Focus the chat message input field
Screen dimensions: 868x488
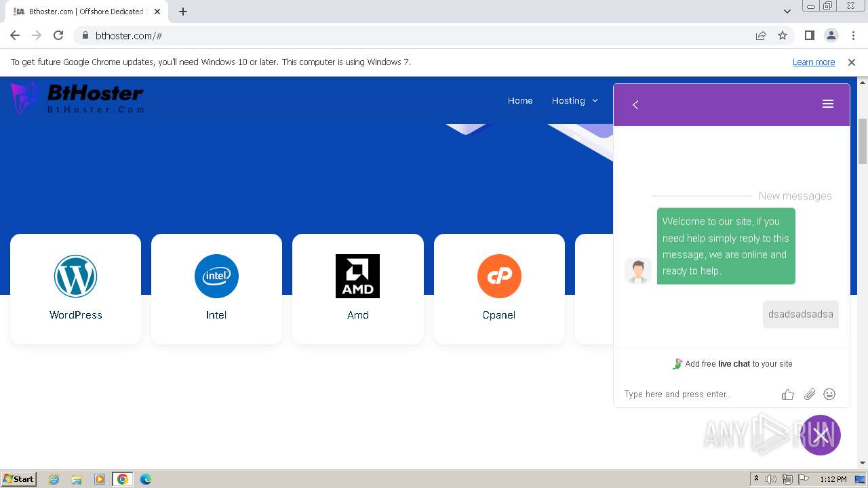point(698,394)
